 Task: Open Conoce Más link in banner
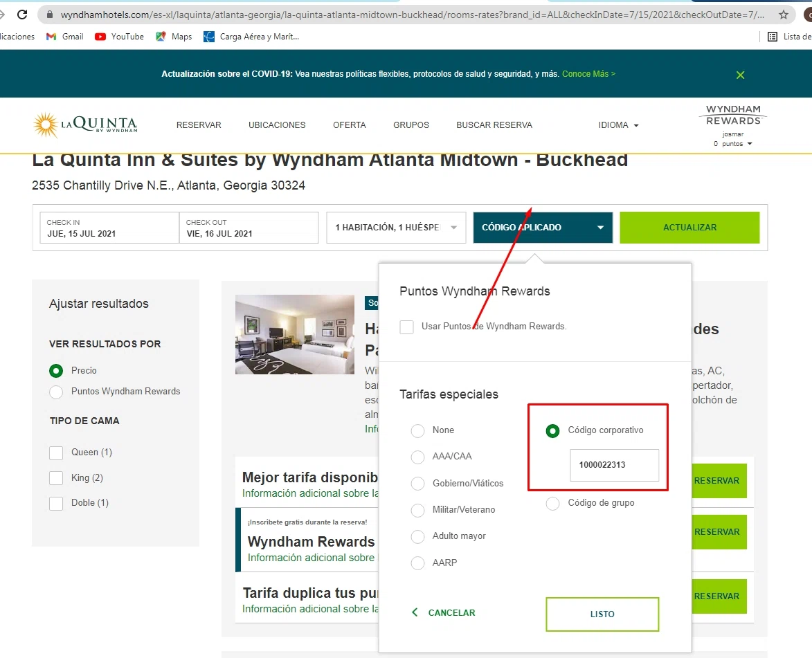tap(589, 74)
